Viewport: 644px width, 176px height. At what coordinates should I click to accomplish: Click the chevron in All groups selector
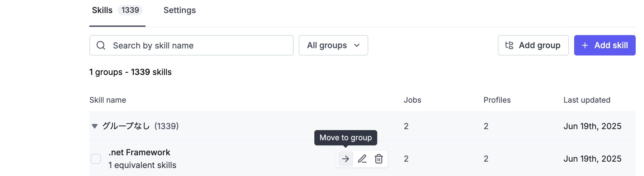click(357, 46)
